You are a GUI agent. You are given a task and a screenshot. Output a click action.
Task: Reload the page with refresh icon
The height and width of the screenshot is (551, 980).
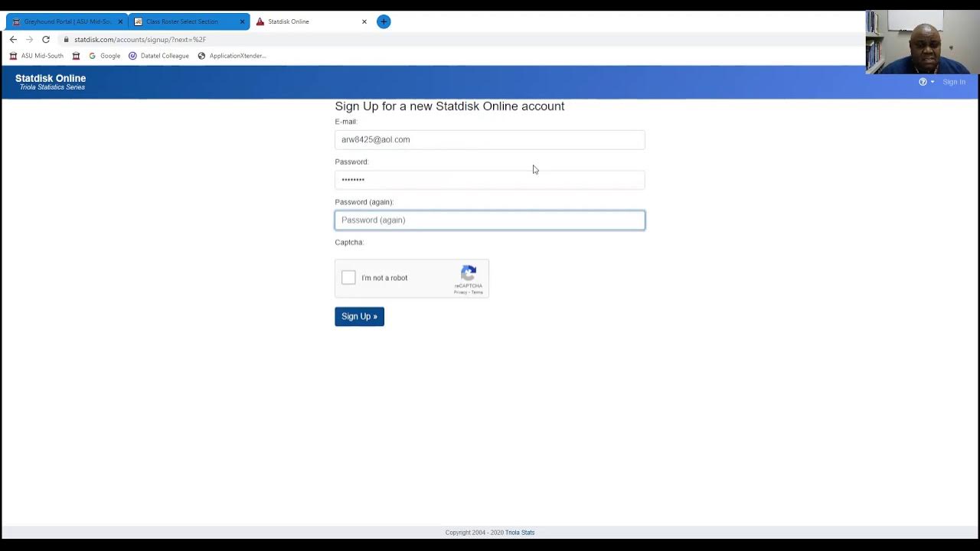46,39
